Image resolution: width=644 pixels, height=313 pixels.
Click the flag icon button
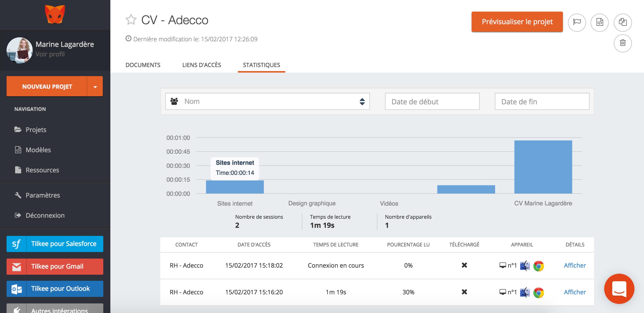tap(577, 22)
